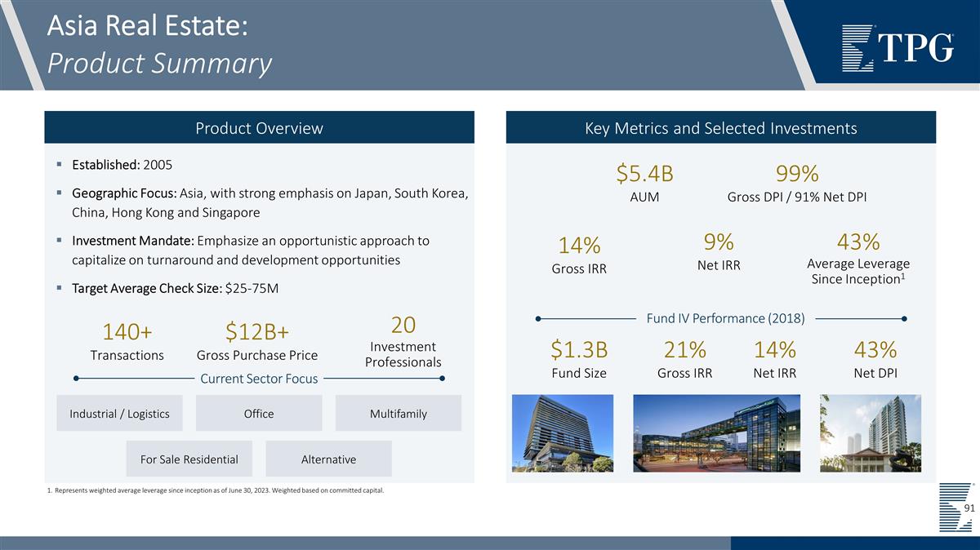This screenshot has width=980, height=550.
Task: Open Key Metrics and Selected Investments header
Action: [x=720, y=128]
